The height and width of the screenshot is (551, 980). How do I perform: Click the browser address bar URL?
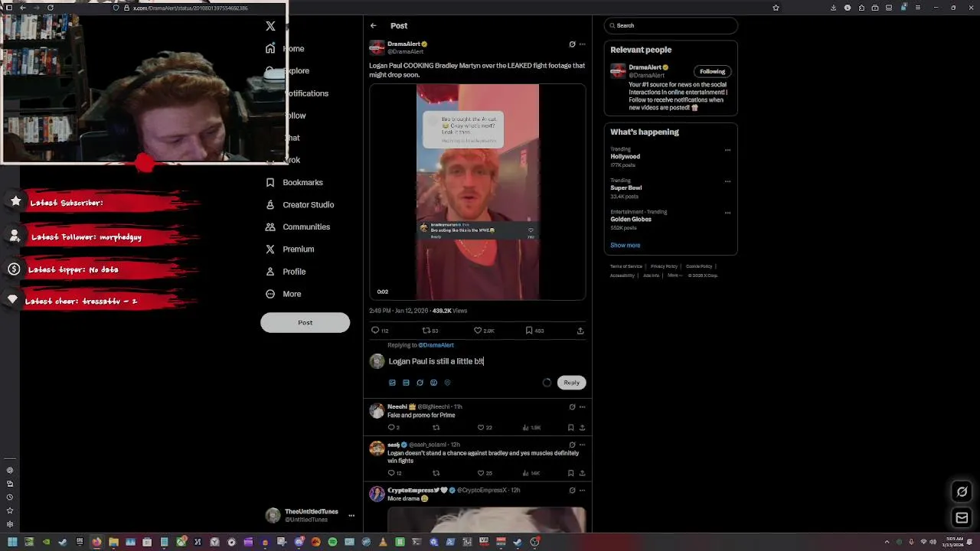(190, 8)
